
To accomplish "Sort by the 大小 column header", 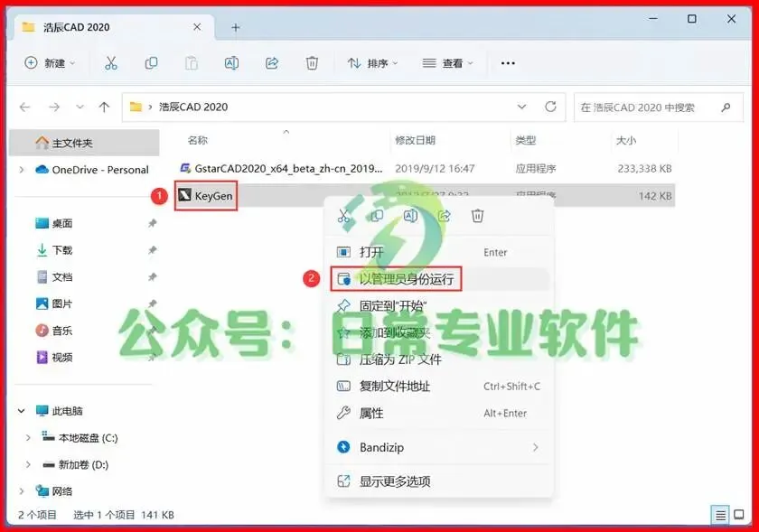I will coord(626,140).
